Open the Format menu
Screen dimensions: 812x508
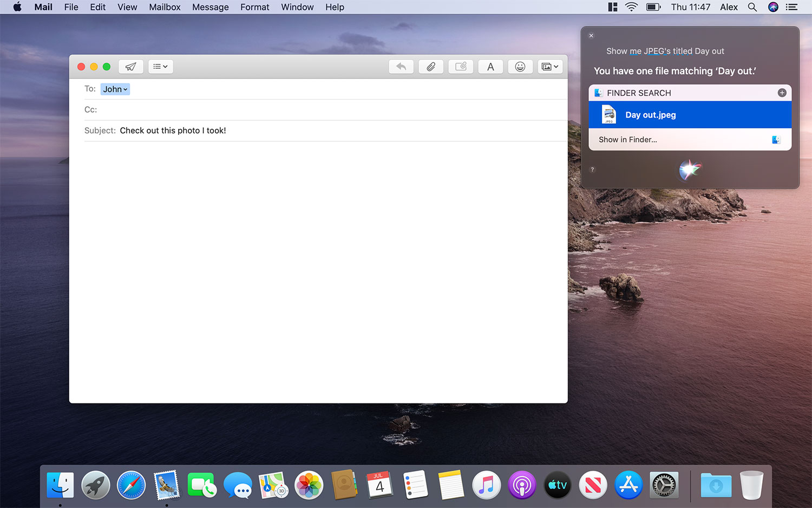[x=254, y=7]
